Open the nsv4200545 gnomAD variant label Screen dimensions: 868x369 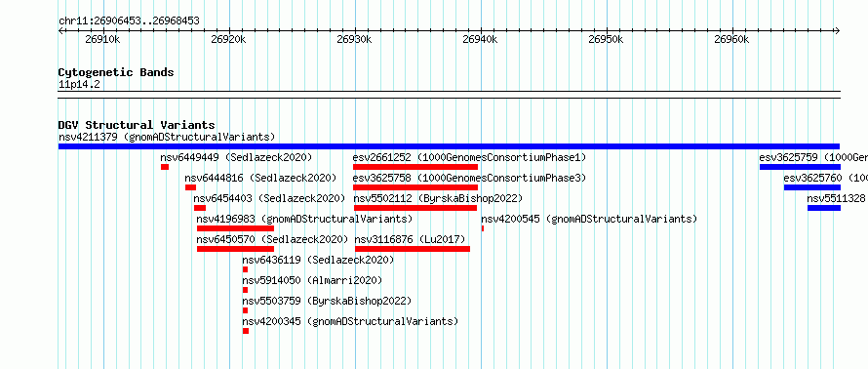(589, 219)
